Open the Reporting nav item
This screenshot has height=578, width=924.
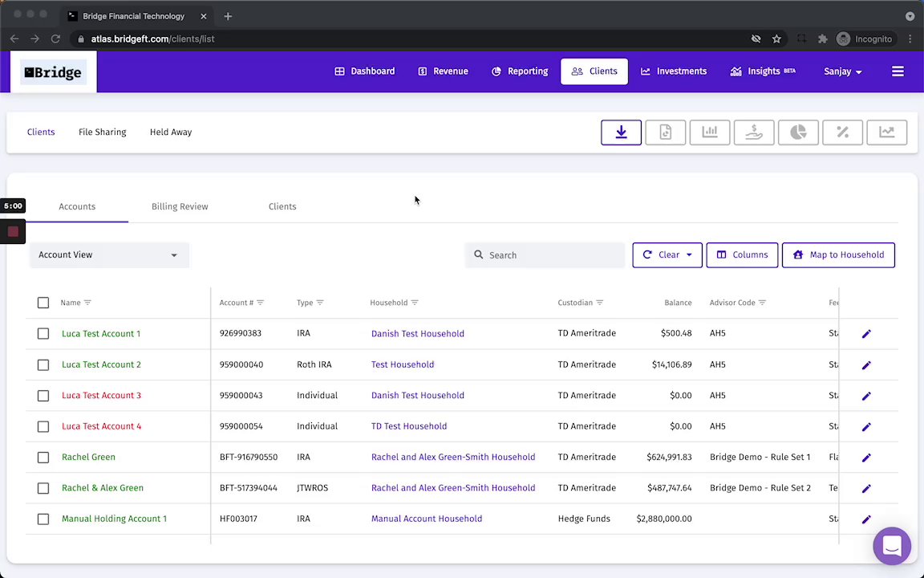click(x=520, y=71)
